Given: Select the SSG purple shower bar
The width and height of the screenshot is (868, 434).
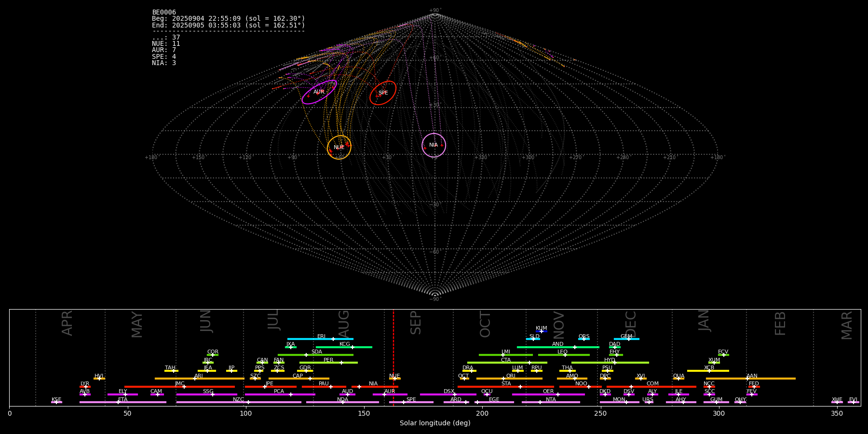Looking at the screenshot, I should 206,394.
